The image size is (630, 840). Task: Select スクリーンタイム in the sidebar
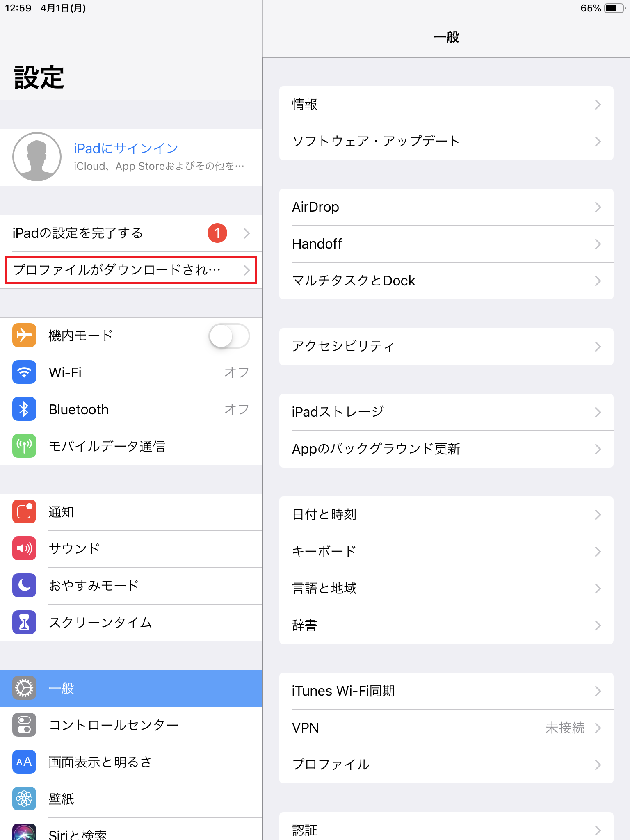[x=131, y=623]
